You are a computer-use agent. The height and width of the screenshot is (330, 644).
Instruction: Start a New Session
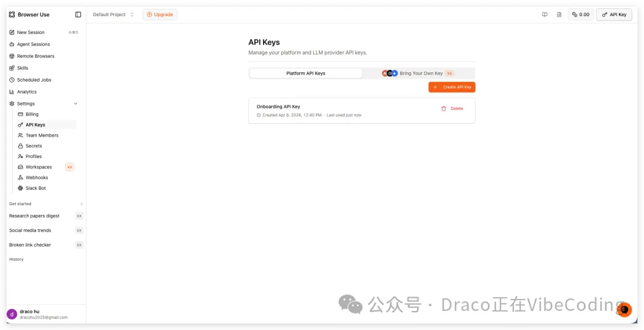[x=30, y=32]
